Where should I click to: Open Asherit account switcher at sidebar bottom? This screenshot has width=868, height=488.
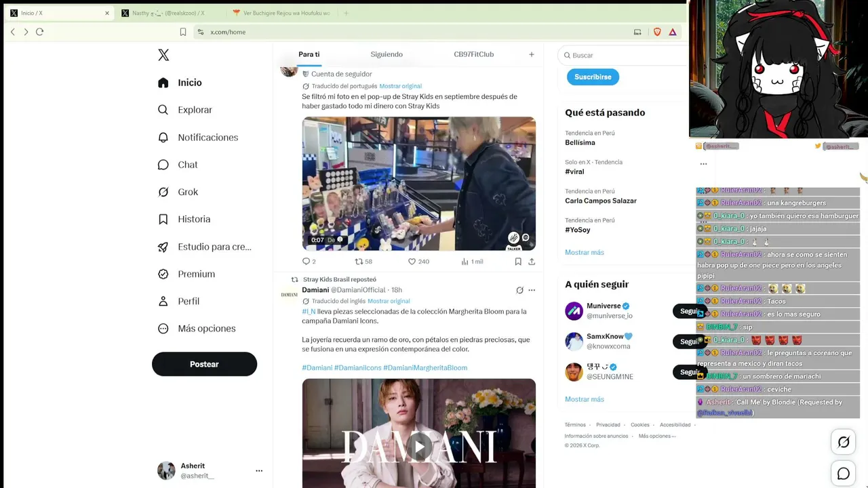210,470
